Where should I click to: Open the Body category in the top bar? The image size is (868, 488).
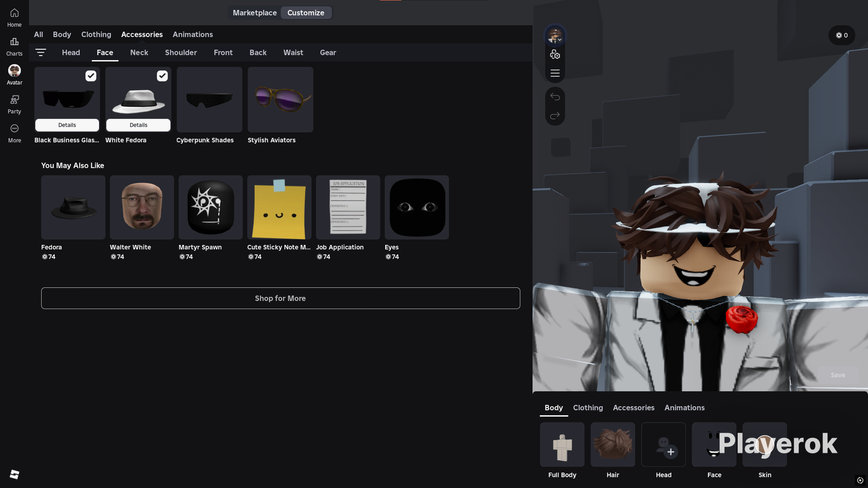(62, 35)
